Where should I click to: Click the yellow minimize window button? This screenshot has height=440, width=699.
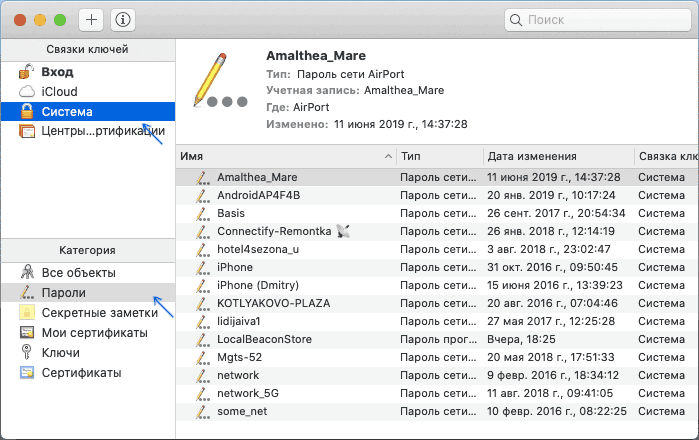point(40,20)
